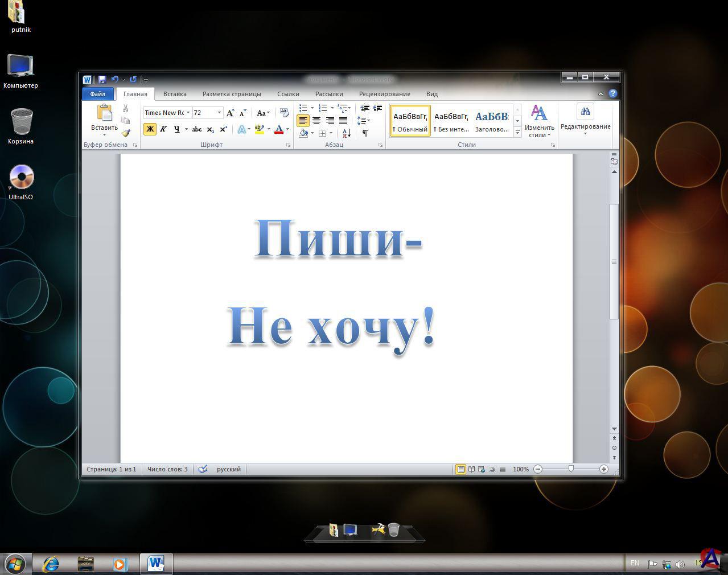The width and height of the screenshot is (728, 575).
Task: Apply subscript formatting
Action: pyautogui.click(x=211, y=129)
